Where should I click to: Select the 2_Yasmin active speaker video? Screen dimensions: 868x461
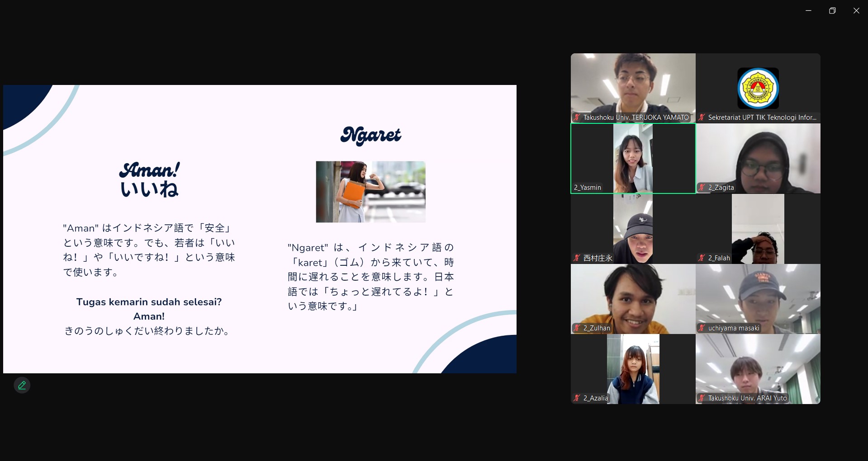click(633, 158)
